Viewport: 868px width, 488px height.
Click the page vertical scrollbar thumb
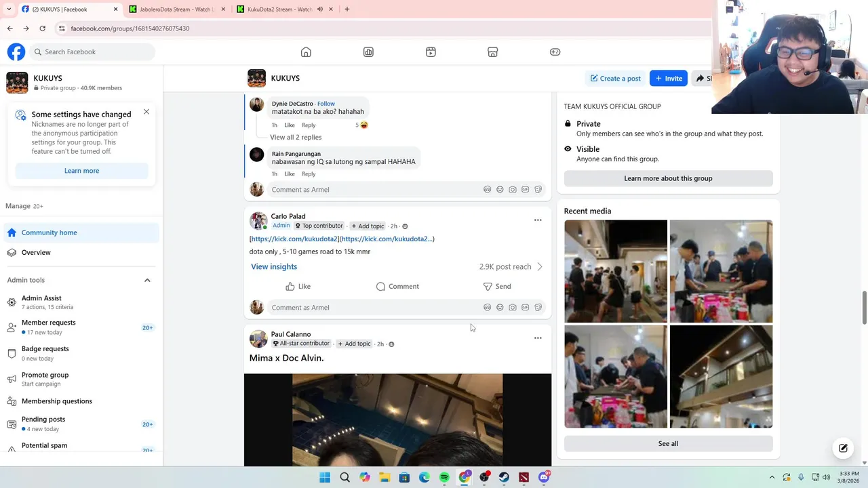864,308
